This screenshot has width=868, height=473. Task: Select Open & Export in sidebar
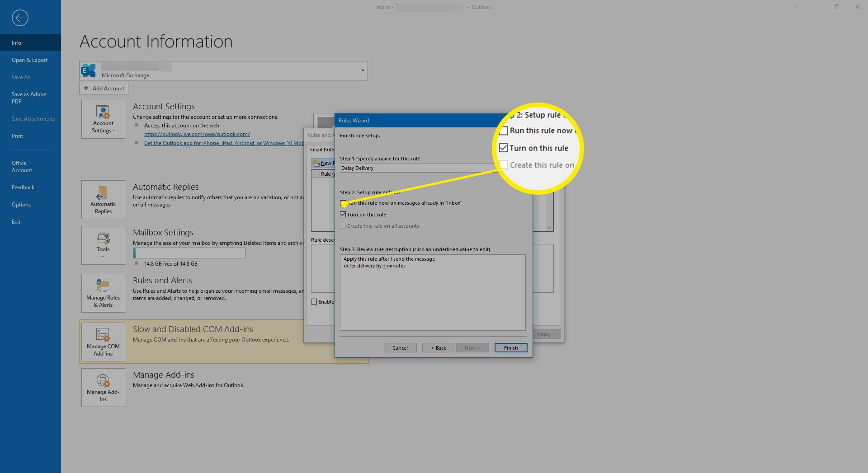[30, 60]
